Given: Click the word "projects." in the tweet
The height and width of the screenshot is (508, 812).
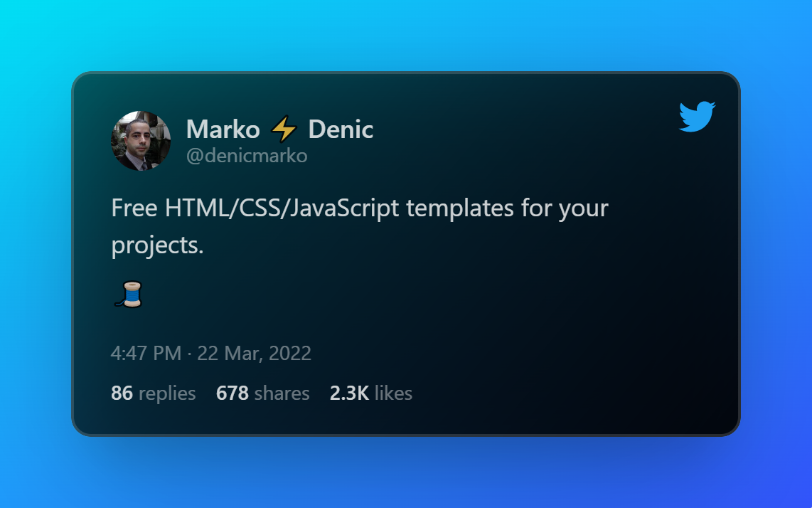Looking at the screenshot, I should pyautogui.click(x=157, y=245).
